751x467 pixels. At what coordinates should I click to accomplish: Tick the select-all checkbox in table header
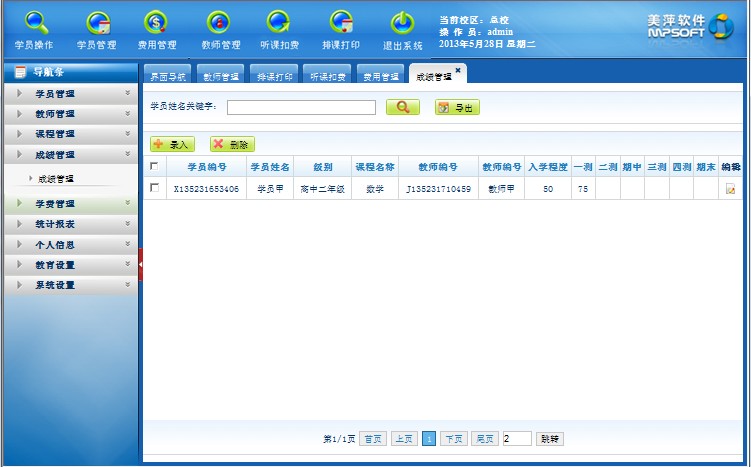coord(153,167)
